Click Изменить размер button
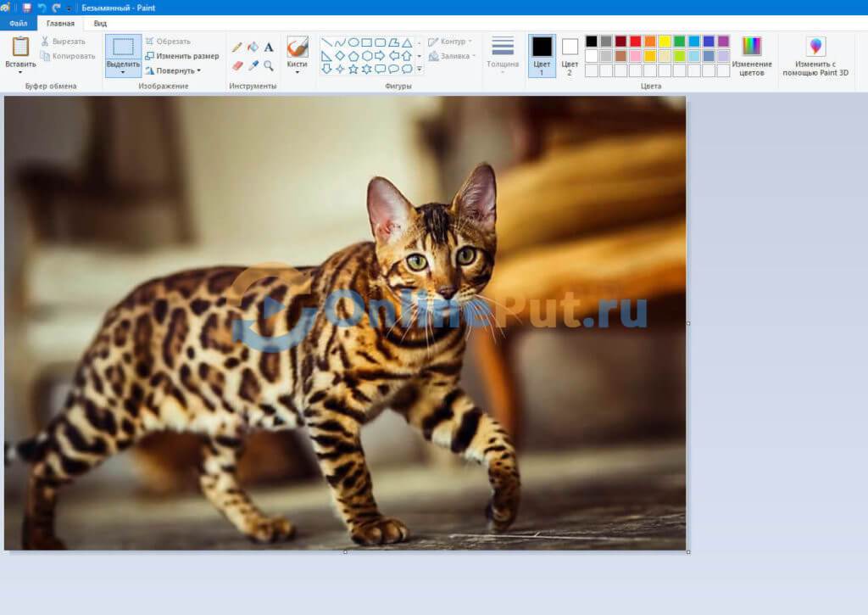868x615 pixels. pyautogui.click(x=181, y=56)
